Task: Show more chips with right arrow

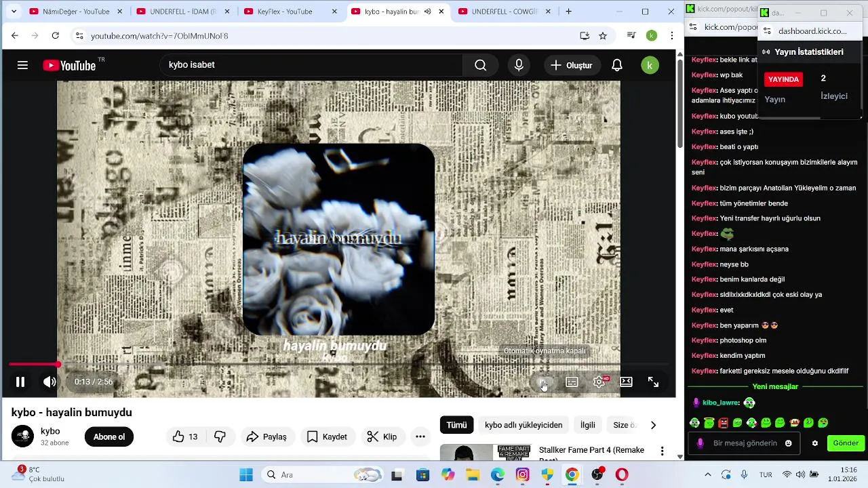Action: pos(653,425)
